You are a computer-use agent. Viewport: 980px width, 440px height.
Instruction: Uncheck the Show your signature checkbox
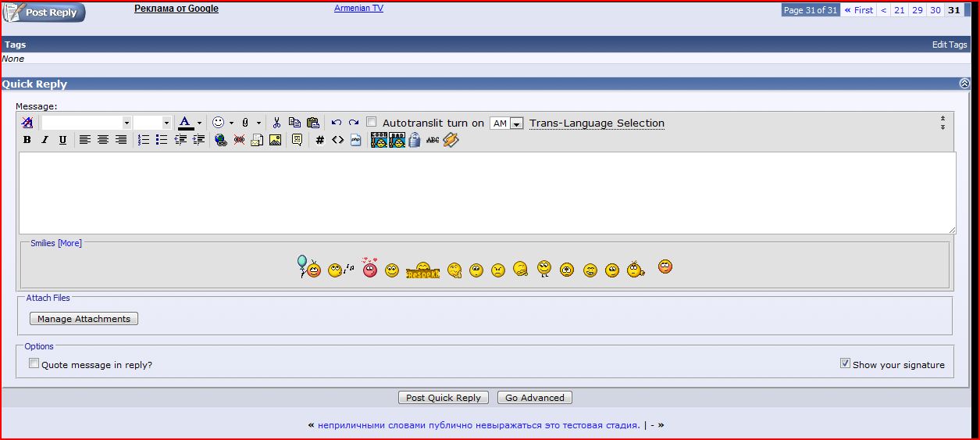(x=845, y=363)
